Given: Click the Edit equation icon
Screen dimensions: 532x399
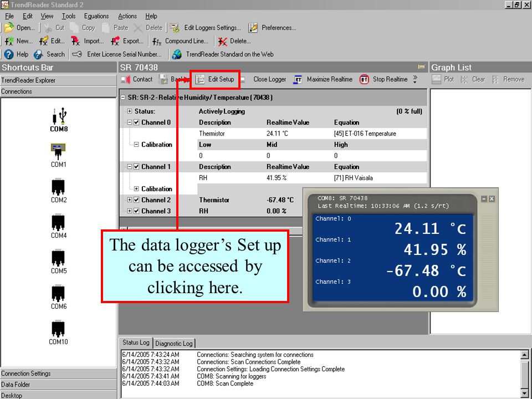Looking at the screenshot, I should click(x=43, y=41).
